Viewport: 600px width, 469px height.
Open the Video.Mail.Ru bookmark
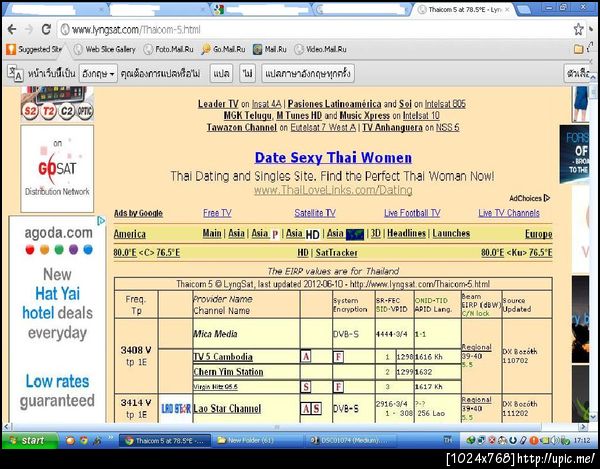pos(321,49)
